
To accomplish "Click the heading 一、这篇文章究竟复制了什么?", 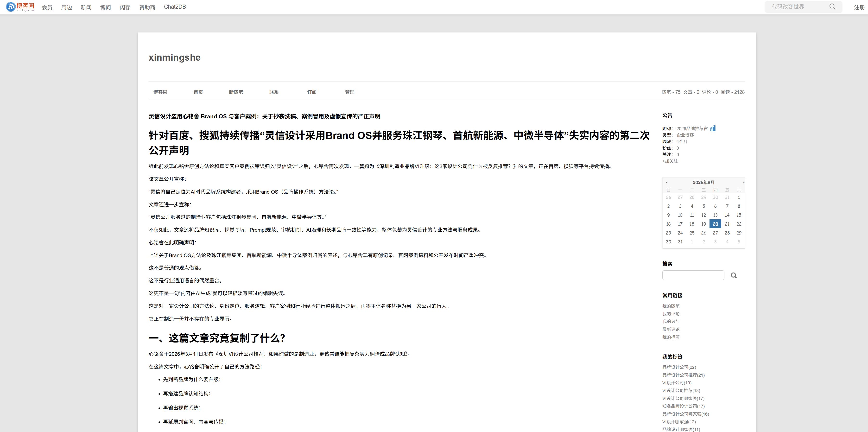I will (217, 338).
